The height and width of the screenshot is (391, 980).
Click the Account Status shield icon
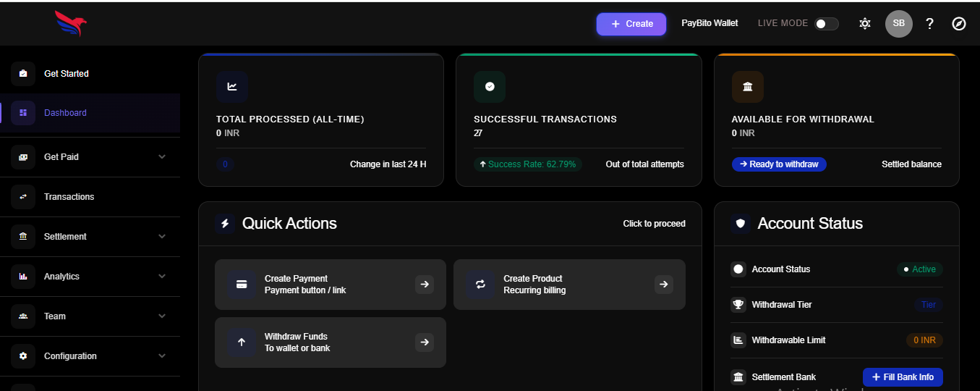741,224
